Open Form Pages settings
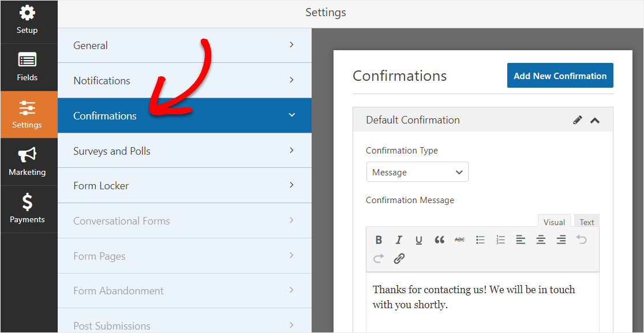The width and height of the screenshot is (644, 333). (x=185, y=256)
